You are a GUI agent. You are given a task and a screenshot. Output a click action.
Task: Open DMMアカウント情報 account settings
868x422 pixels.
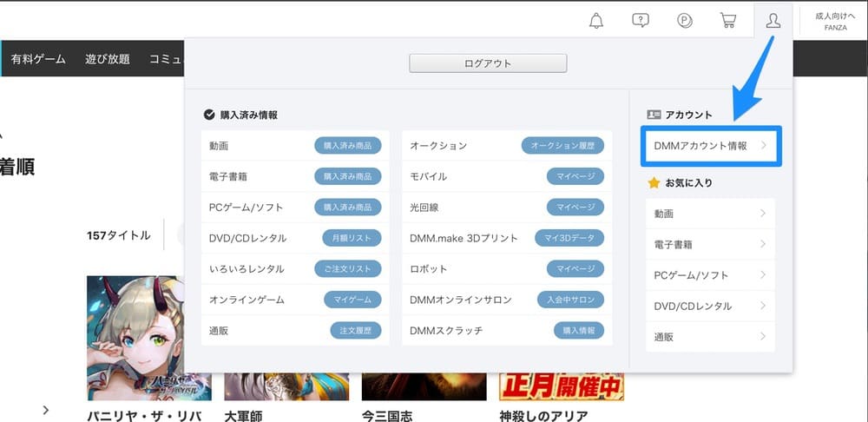710,146
